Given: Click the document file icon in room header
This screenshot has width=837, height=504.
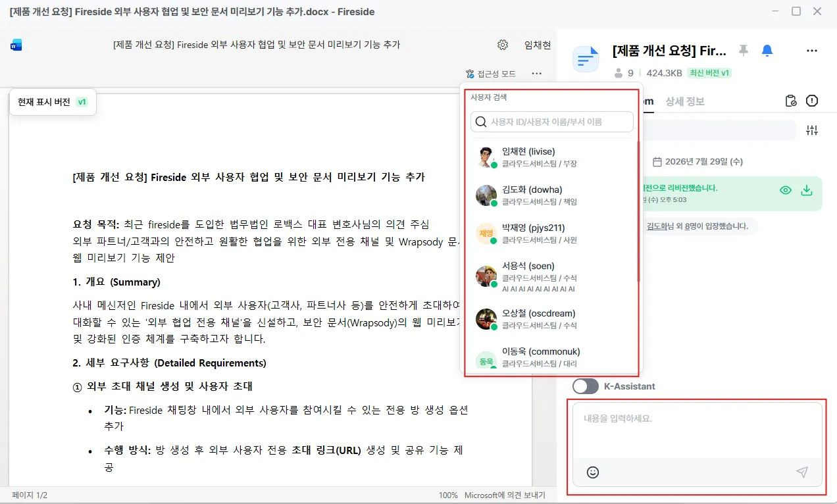Looking at the screenshot, I should [x=586, y=59].
